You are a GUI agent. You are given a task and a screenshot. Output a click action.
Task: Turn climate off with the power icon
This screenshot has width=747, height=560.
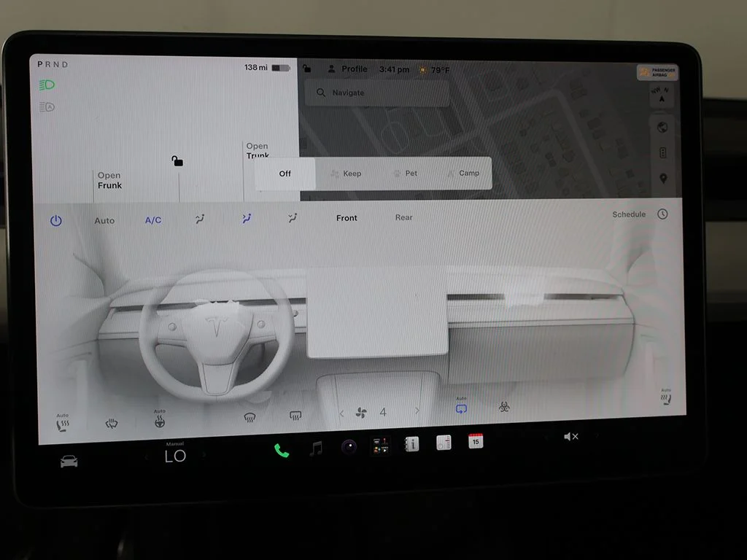click(x=55, y=220)
